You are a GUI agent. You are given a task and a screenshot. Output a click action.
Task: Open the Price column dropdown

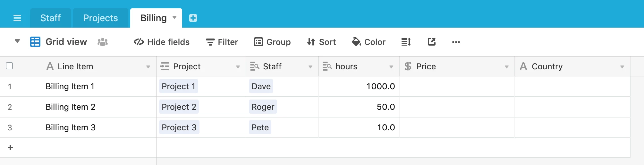point(507,67)
